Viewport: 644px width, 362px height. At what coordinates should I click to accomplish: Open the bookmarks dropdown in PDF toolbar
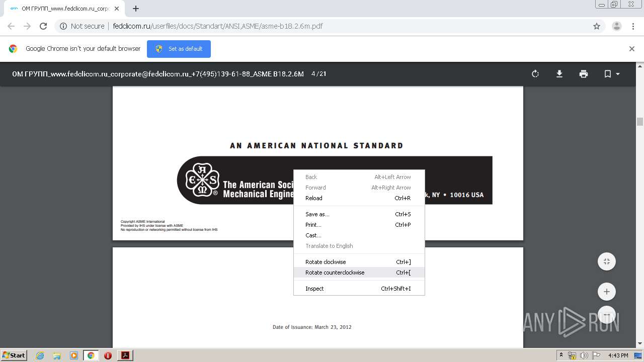[x=612, y=74]
